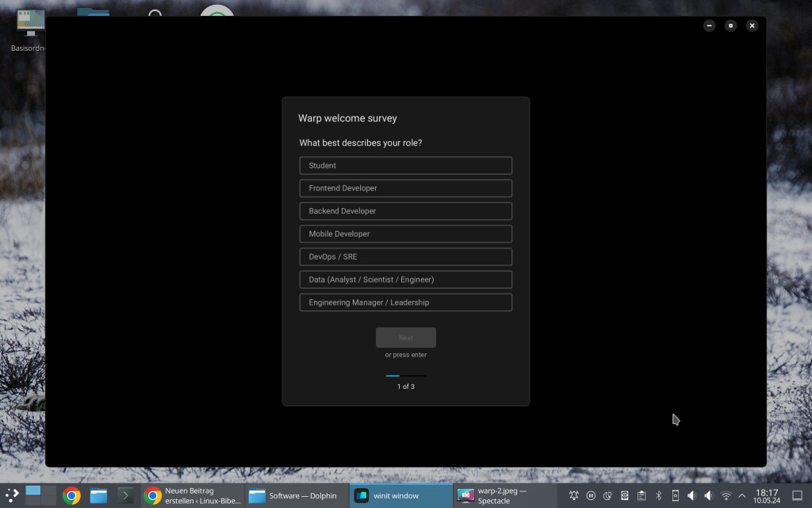This screenshot has width=812, height=508.
Task: Maximize the Warp window
Action: pos(730,25)
